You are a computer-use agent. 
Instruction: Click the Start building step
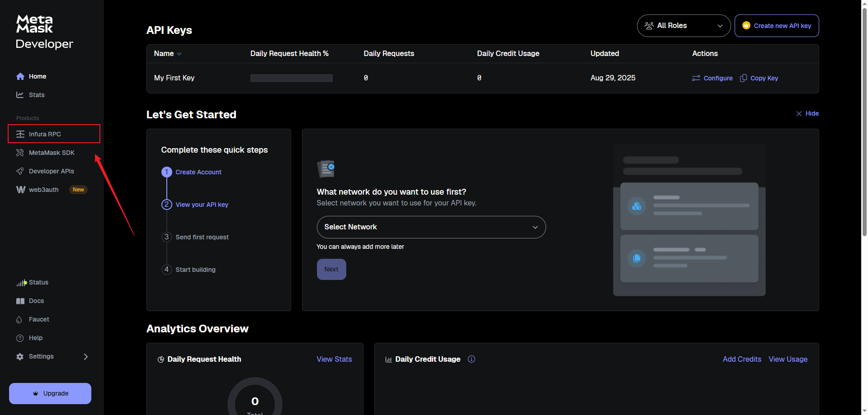(195, 270)
